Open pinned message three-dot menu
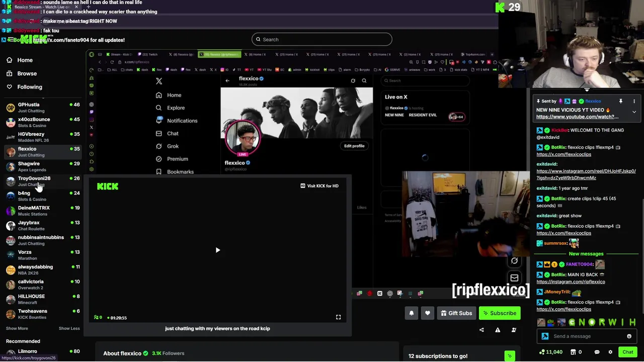The image size is (644, 362). 634,101
